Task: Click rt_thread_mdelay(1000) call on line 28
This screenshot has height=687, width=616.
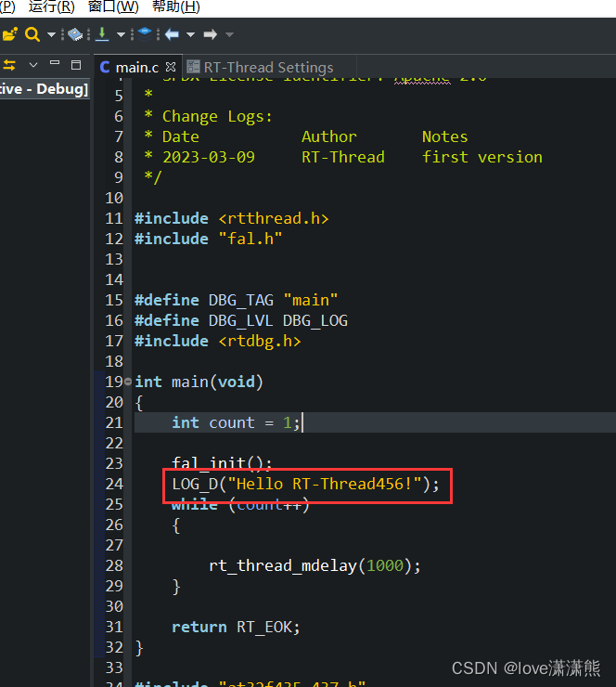Action: (314, 565)
